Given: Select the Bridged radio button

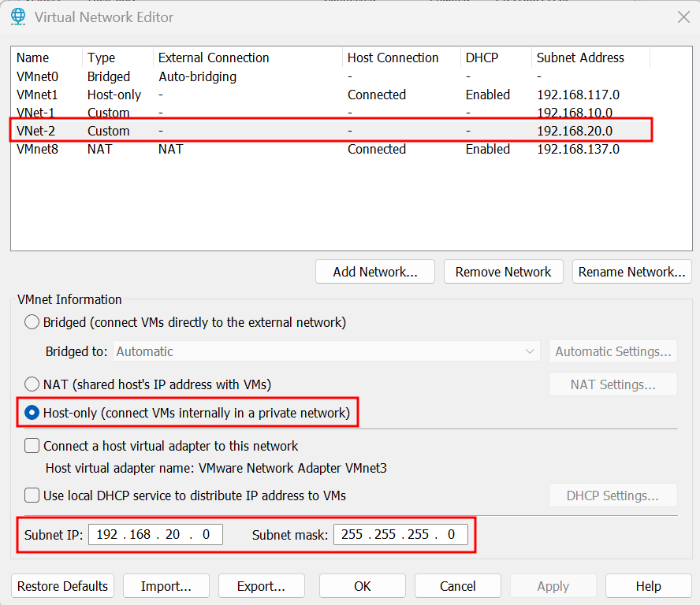Looking at the screenshot, I should point(32,322).
